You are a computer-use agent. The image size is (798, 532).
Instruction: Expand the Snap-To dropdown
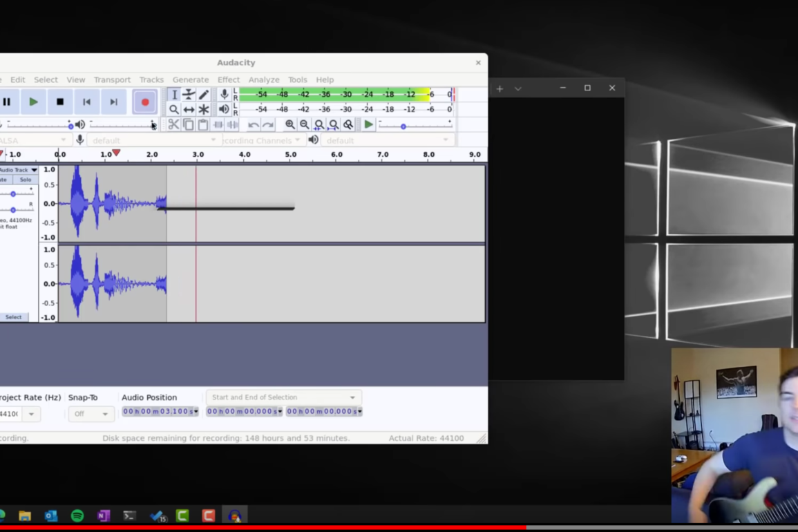tap(91, 414)
